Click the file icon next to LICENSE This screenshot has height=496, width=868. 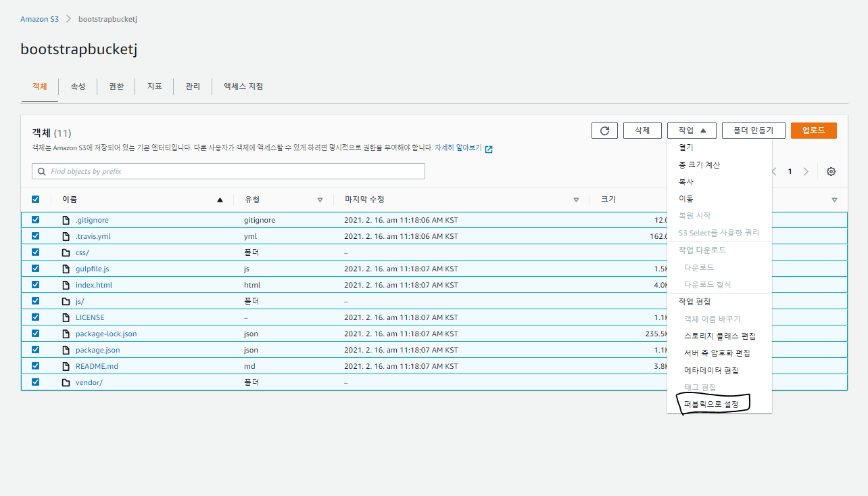(66, 317)
